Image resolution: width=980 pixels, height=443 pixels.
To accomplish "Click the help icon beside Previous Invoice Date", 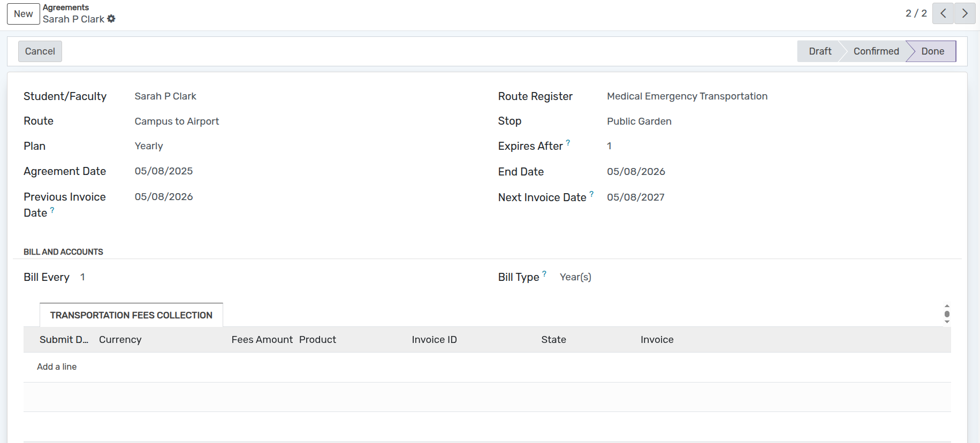I will point(52,210).
